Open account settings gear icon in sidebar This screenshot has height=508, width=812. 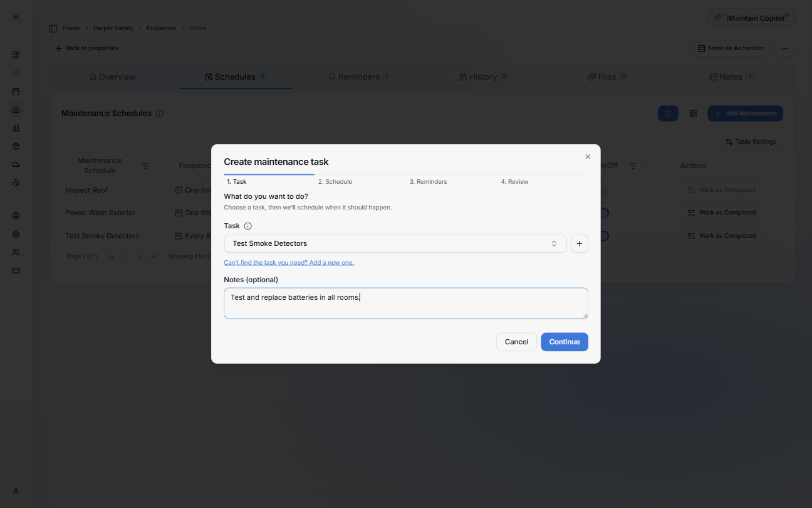pos(16,234)
